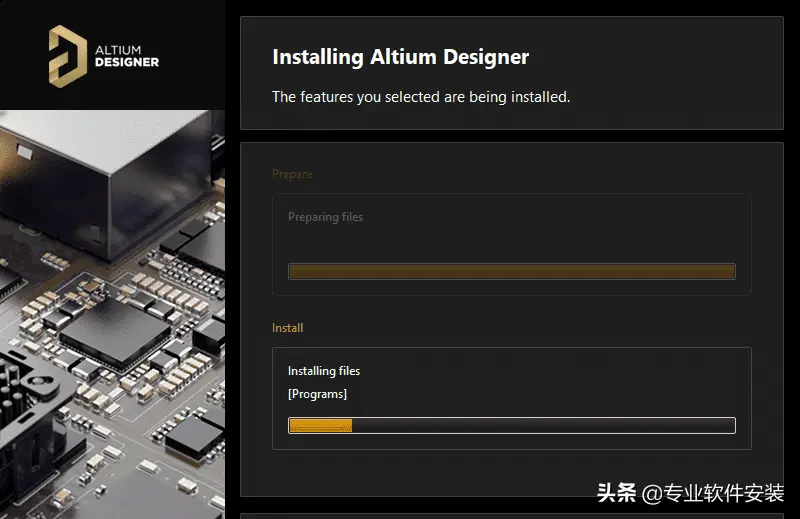
Task: Click the '[Programs]' status text
Action: point(317,394)
